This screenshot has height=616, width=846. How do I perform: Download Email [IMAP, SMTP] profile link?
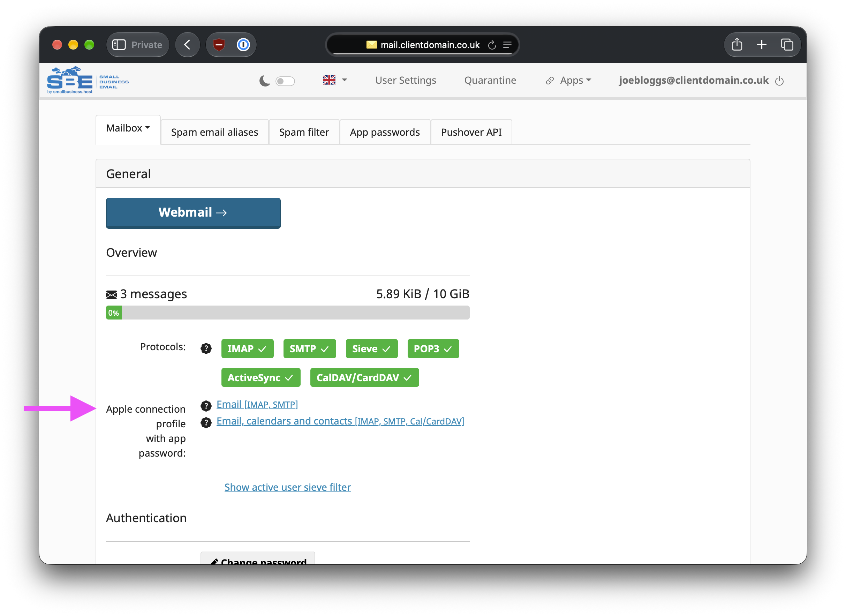click(x=257, y=405)
